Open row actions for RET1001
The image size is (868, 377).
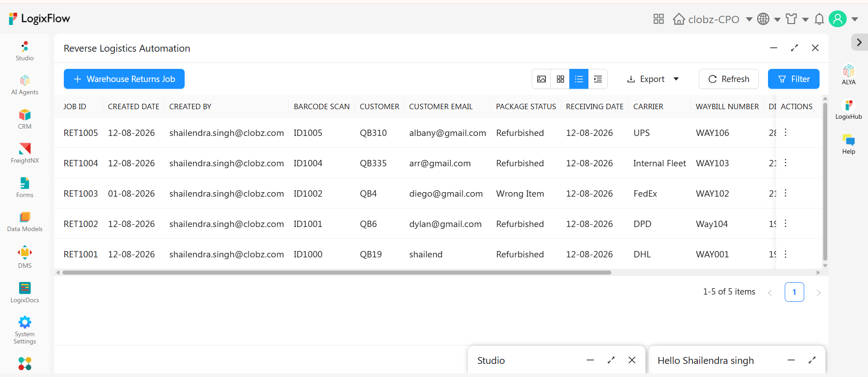coord(786,254)
